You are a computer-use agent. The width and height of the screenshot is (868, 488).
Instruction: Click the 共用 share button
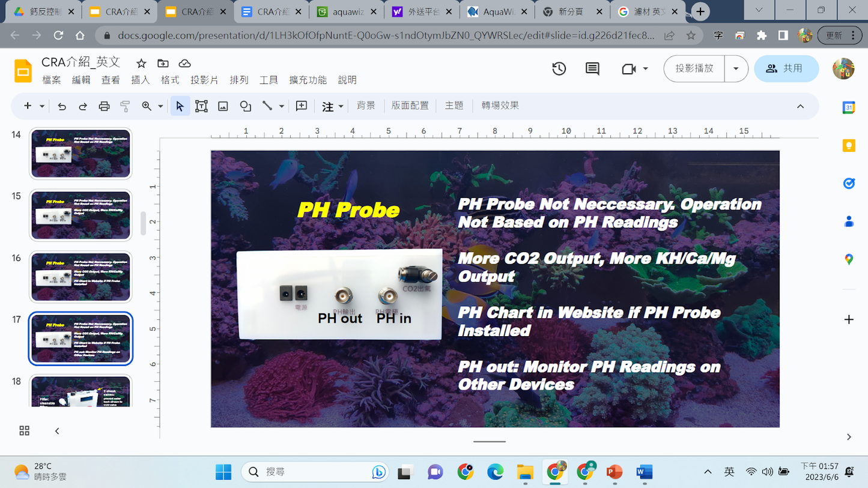(x=786, y=69)
